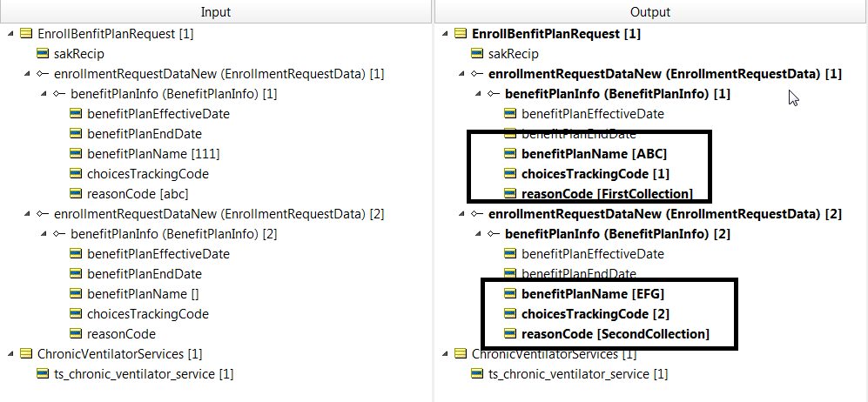Collapse EnrollBenfitPlanRequest [1] in Output tree

click(x=446, y=34)
